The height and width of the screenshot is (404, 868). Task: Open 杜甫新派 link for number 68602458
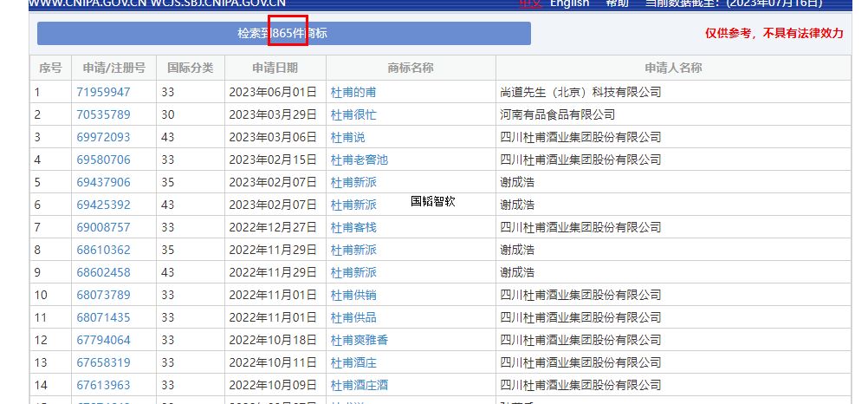353,272
